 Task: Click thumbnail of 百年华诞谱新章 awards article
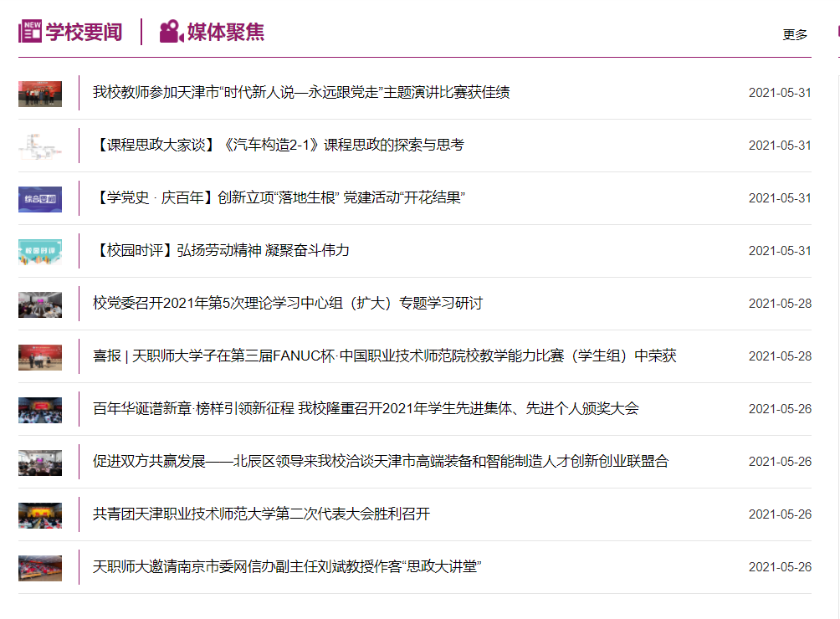[40, 409]
